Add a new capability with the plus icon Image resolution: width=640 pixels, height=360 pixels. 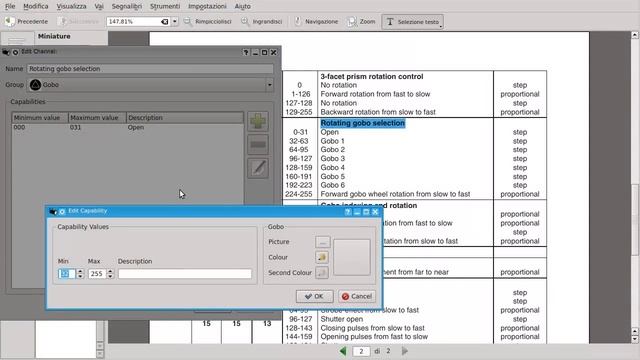258,121
